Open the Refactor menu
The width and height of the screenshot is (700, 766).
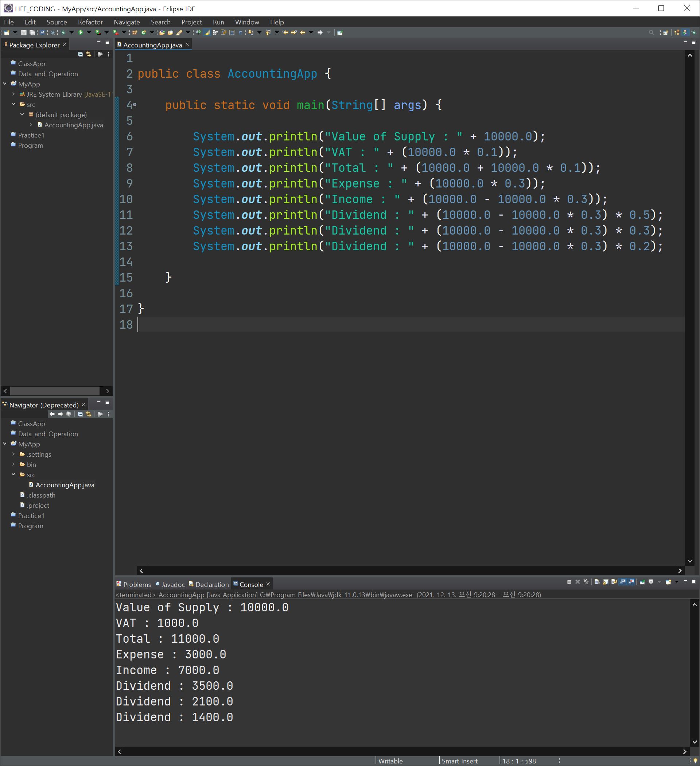tap(90, 22)
